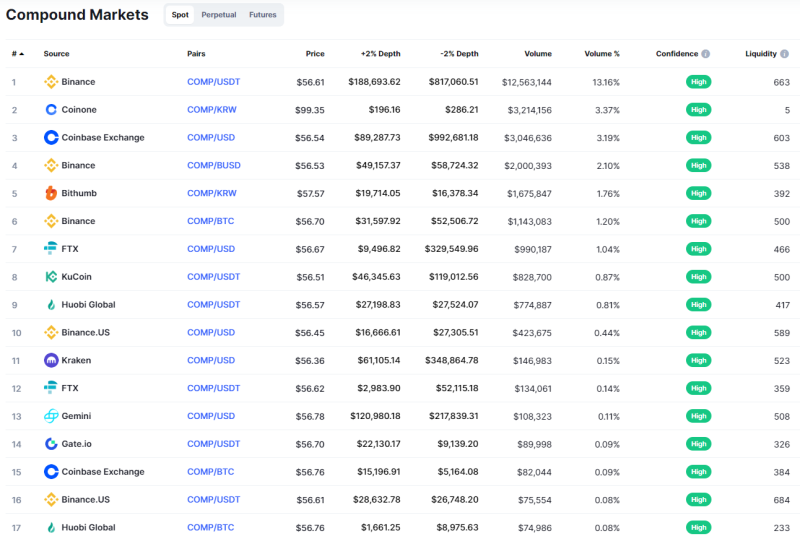Screen dimensions: 800x536
Task: Sort table by Pairs column header
Action: (x=196, y=54)
